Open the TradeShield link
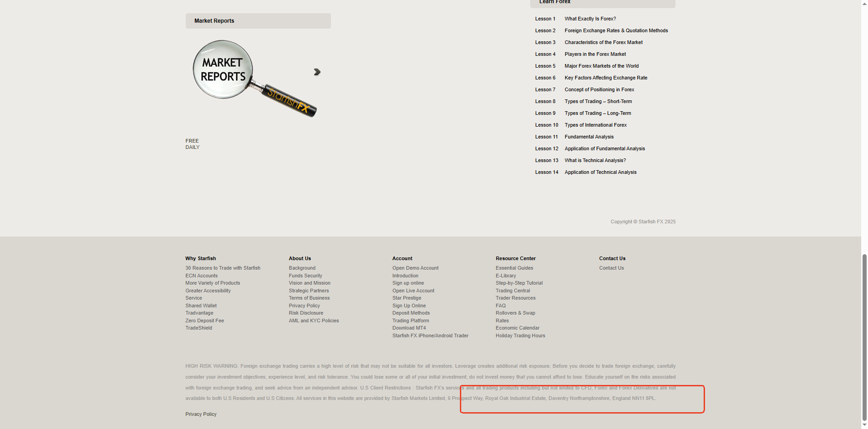This screenshot has height=429, width=868. [x=198, y=328]
